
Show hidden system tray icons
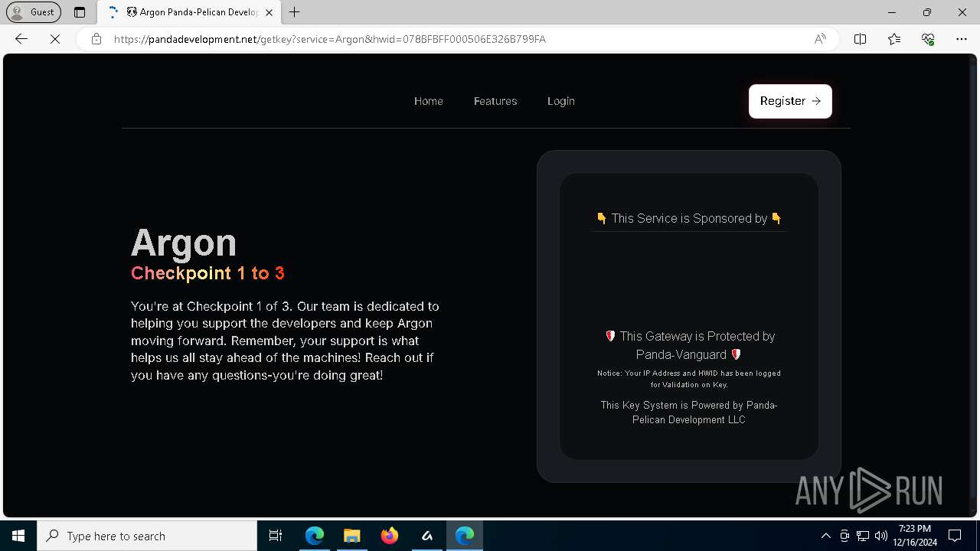click(x=825, y=536)
